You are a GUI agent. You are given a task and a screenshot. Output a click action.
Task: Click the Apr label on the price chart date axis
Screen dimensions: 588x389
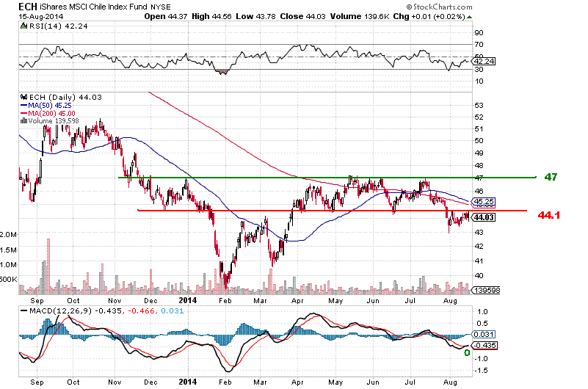297,300
